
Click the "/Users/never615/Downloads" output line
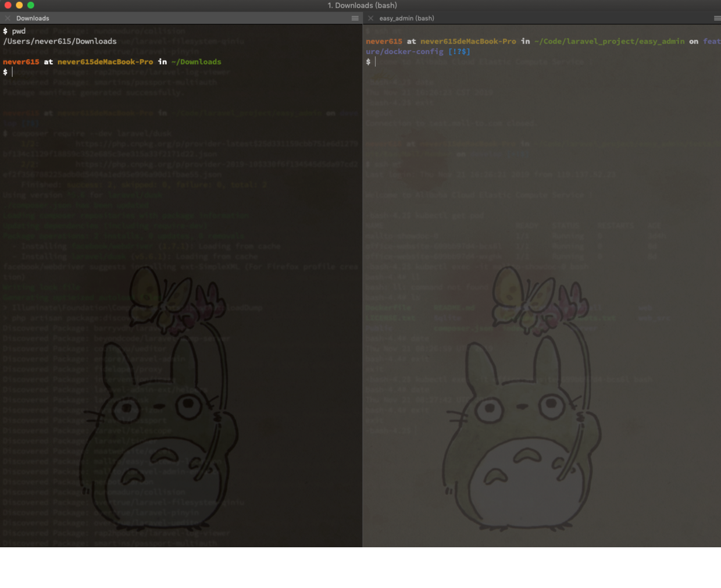(x=60, y=41)
